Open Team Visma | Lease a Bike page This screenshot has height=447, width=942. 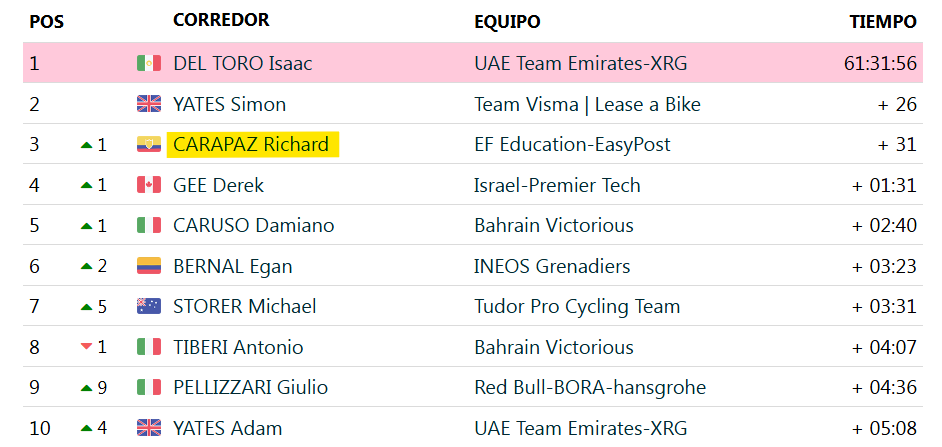click(x=588, y=104)
